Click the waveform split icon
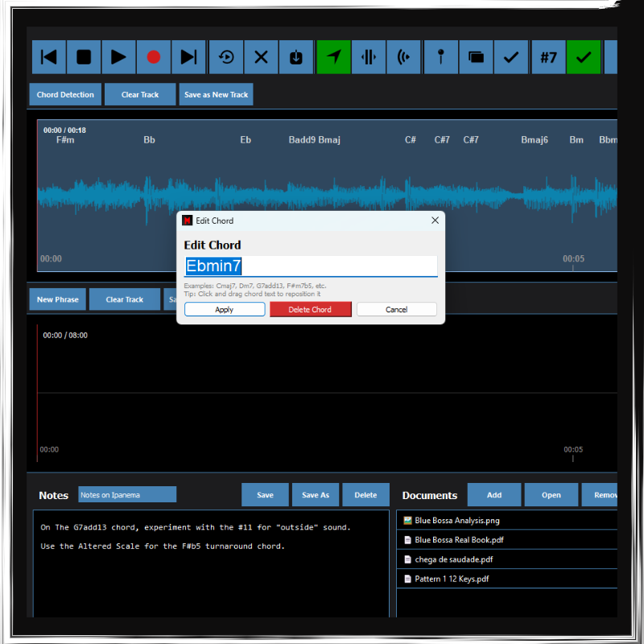 tap(369, 57)
